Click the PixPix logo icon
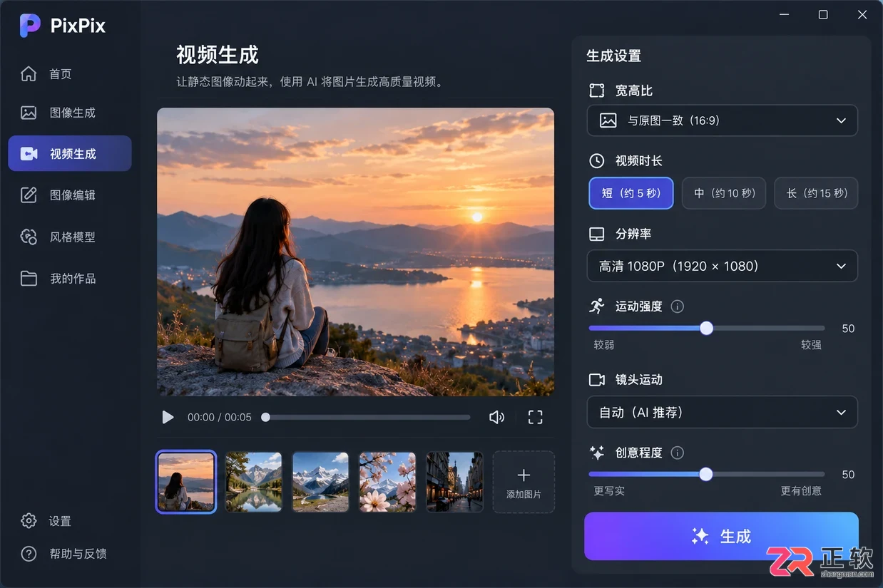883x588 pixels. pyautogui.click(x=29, y=26)
